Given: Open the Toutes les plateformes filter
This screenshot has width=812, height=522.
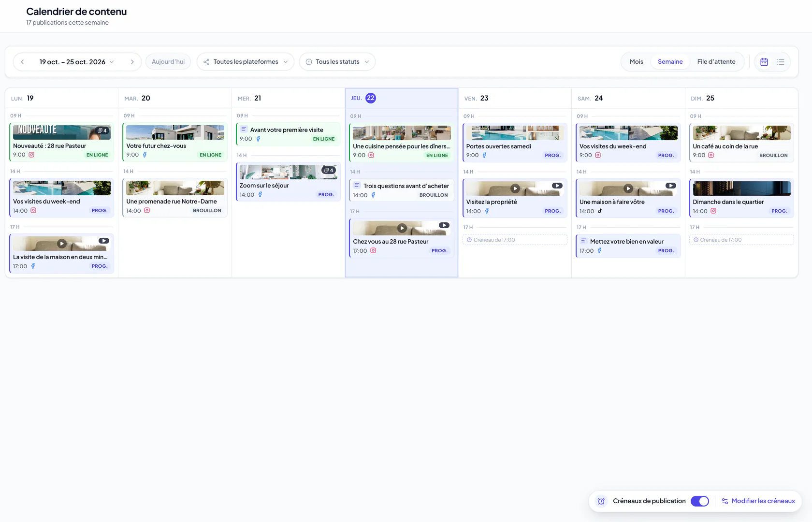Looking at the screenshot, I should 246,62.
